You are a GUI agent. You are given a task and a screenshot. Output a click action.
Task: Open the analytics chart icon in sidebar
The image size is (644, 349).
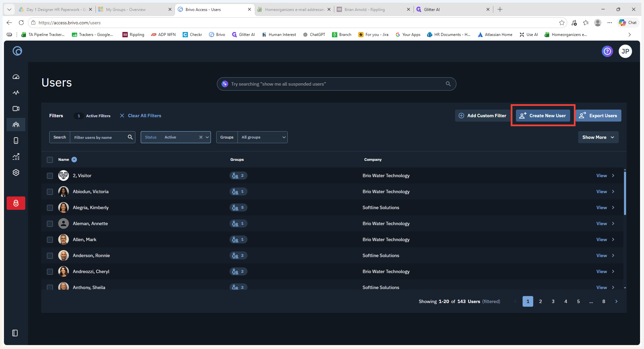pyautogui.click(x=16, y=157)
